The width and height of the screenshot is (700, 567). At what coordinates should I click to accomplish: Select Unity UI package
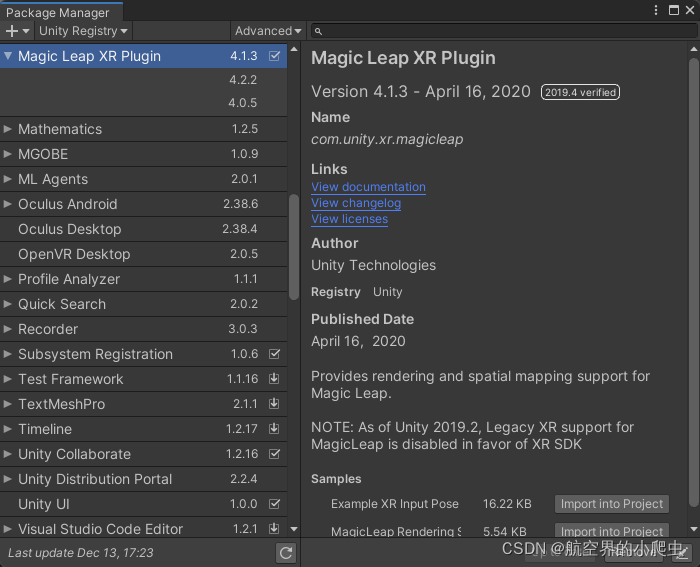point(143,504)
